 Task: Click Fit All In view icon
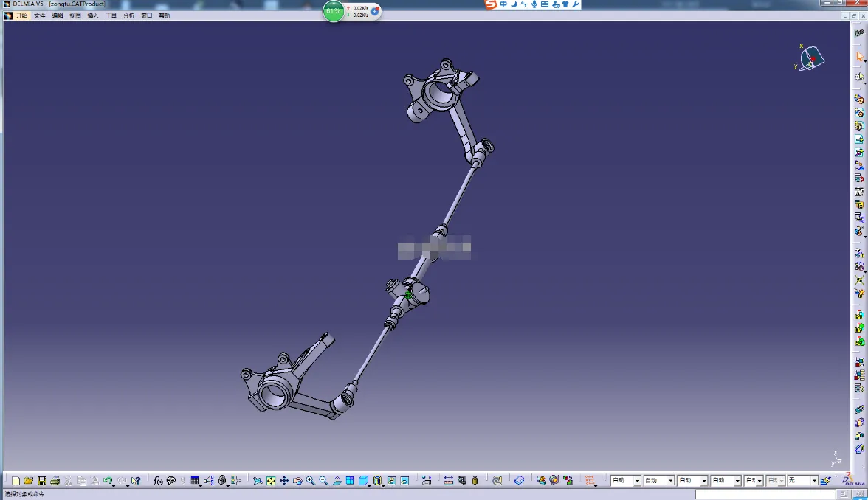click(x=271, y=481)
